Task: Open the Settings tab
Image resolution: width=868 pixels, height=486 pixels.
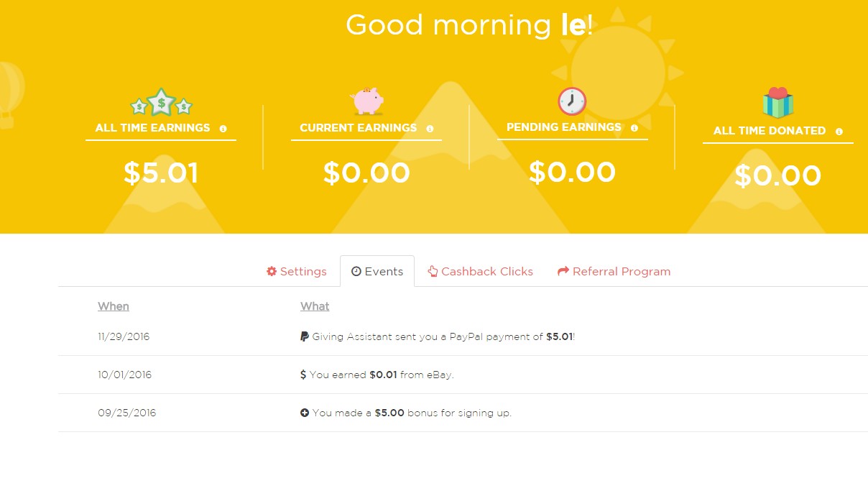Action: click(297, 272)
